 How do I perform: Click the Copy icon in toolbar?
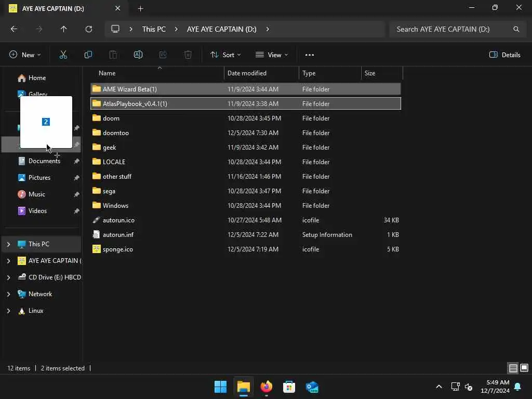[88, 55]
